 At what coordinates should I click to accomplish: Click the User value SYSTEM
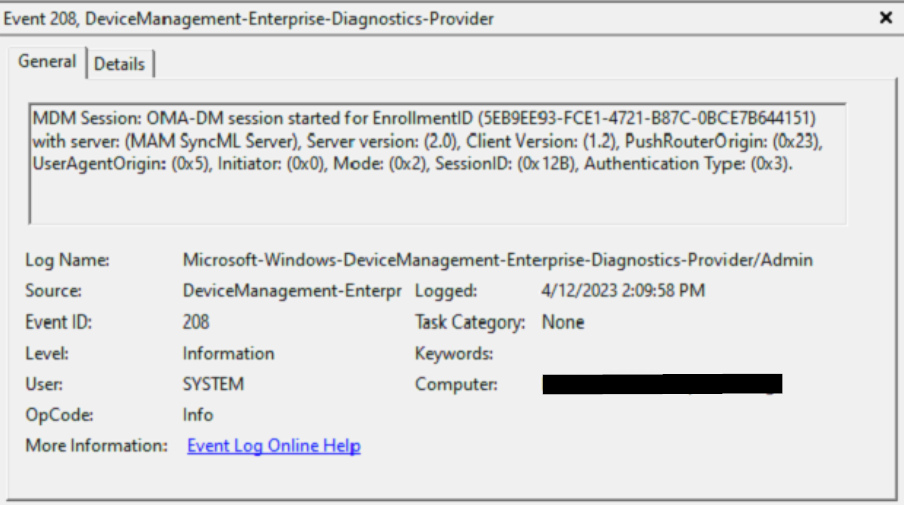(x=213, y=384)
